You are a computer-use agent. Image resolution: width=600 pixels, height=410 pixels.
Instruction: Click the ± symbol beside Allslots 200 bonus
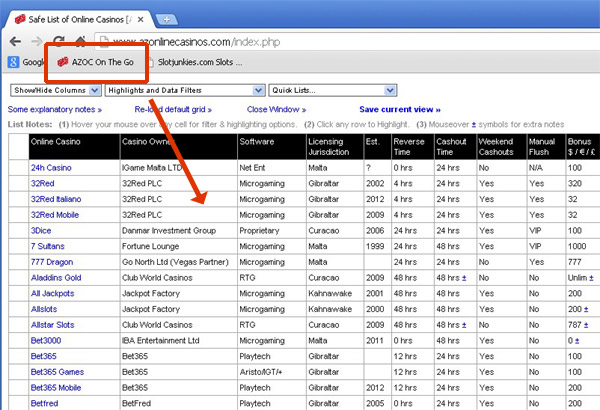coord(586,310)
